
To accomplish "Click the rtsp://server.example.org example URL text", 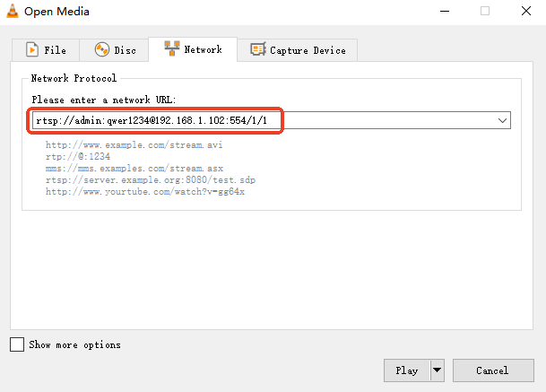I will click(151, 180).
